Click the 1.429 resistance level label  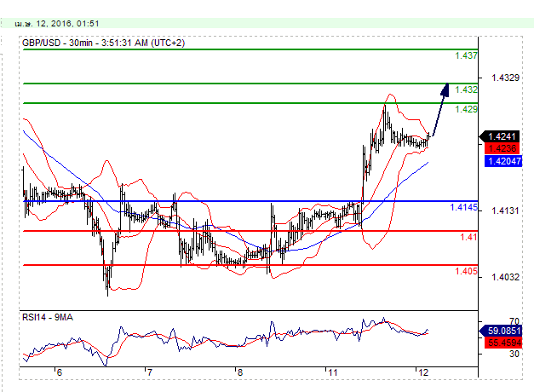point(466,109)
